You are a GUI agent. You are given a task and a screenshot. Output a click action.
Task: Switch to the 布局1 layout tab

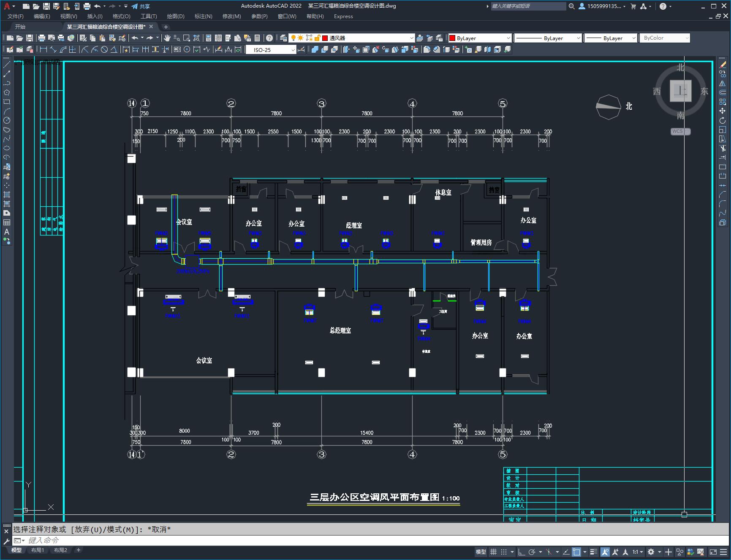(38, 550)
